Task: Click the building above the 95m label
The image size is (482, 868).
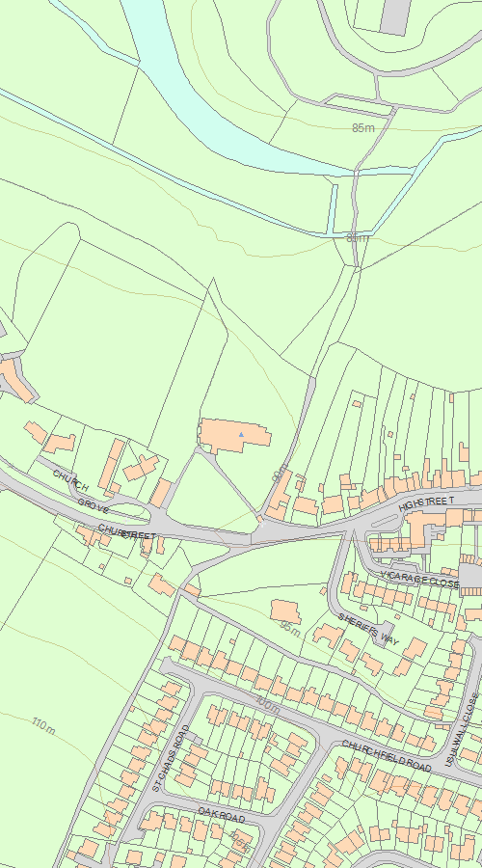Action: [285, 611]
